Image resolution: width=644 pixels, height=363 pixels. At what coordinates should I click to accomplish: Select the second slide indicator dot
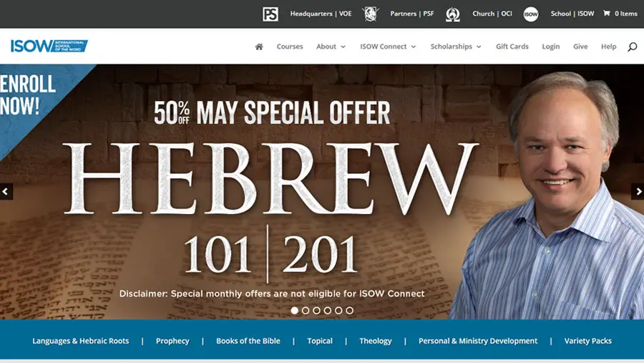(306, 311)
